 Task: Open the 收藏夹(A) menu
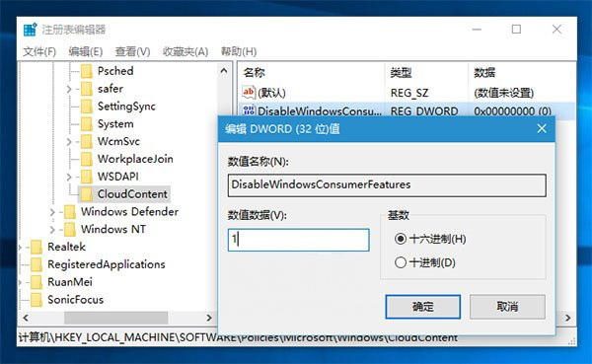[x=185, y=51]
